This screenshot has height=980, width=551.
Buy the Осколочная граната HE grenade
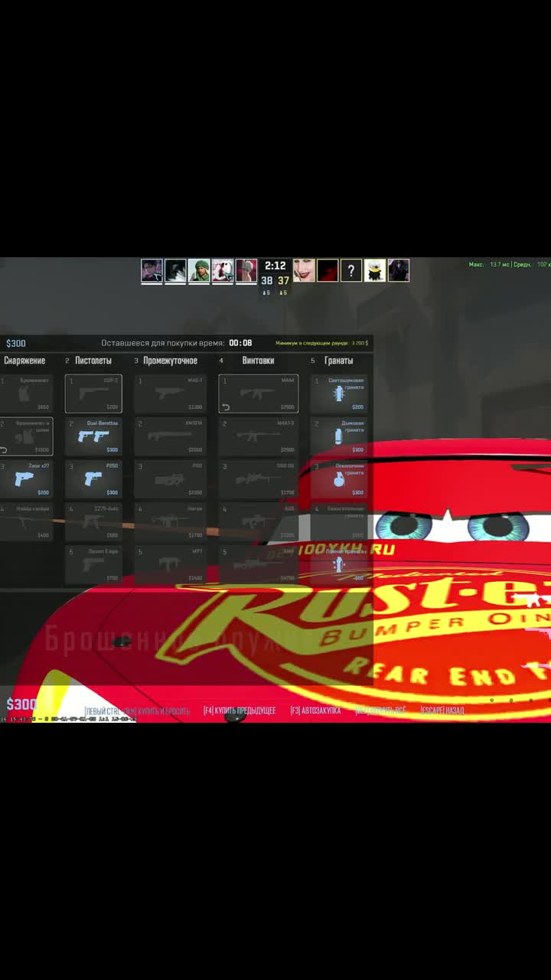(x=339, y=479)
